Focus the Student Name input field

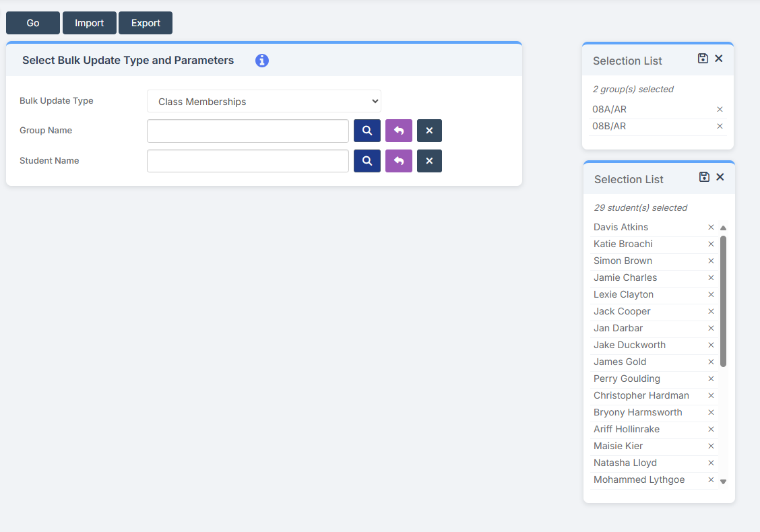pyautogui.click(x=248, y=161)
